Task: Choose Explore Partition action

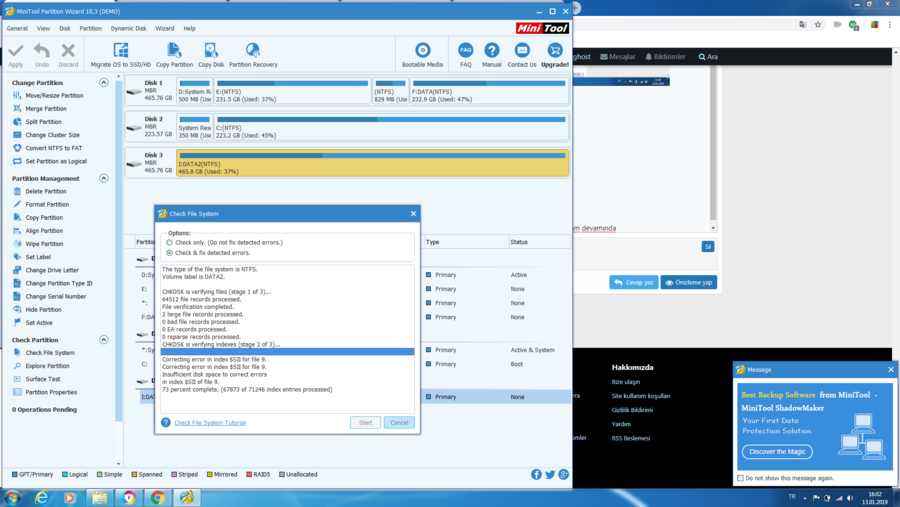Action: (x=47, y=366)
